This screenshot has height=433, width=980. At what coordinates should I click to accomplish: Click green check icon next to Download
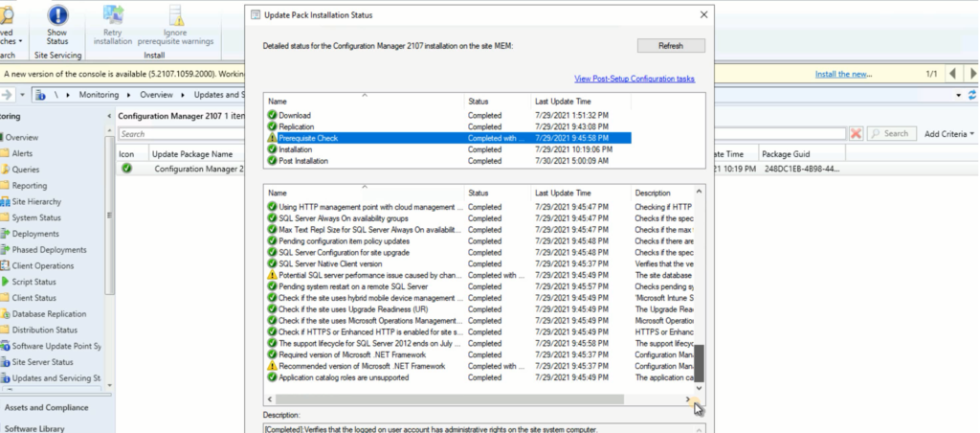272,115
